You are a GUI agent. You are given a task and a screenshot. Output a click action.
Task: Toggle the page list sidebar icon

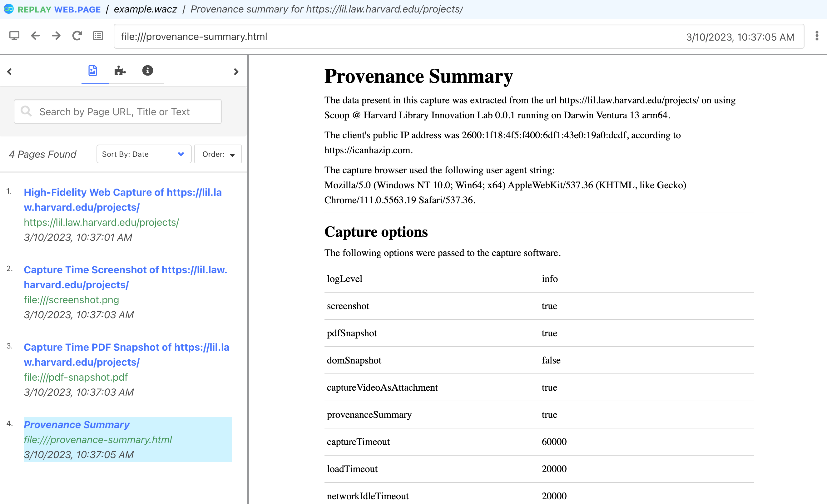[x=98, y=36]
